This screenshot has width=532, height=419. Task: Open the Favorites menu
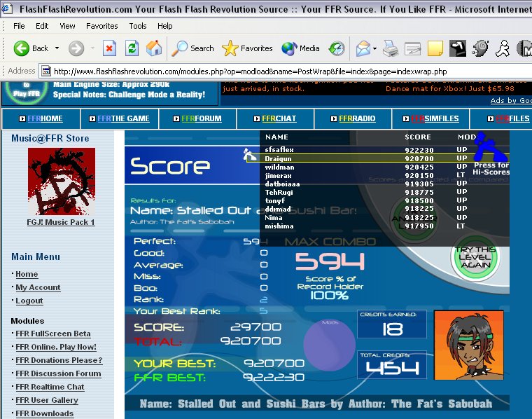[x=101, y=26]
